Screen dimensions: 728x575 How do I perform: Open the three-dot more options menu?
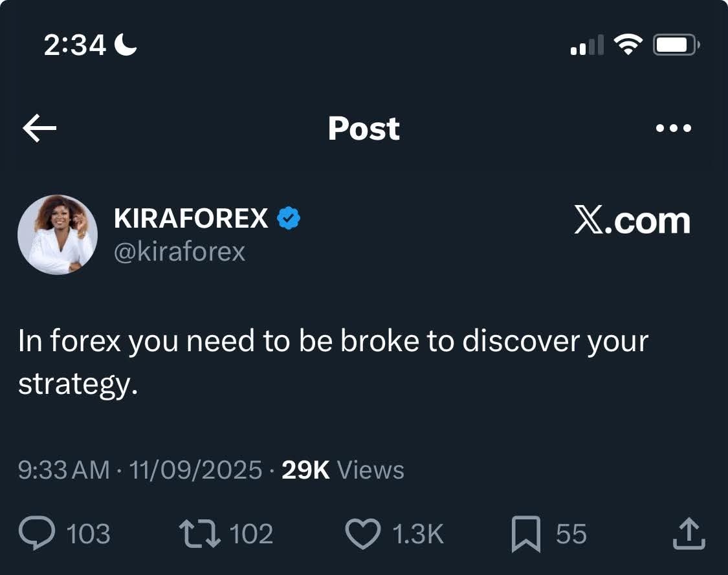(673, 128)
